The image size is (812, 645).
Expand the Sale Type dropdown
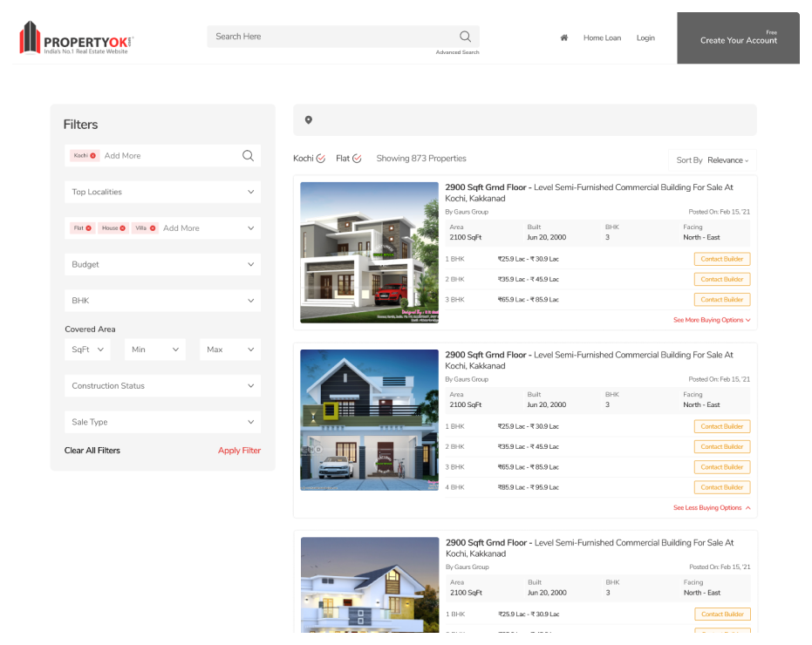(x=162, y=423)
